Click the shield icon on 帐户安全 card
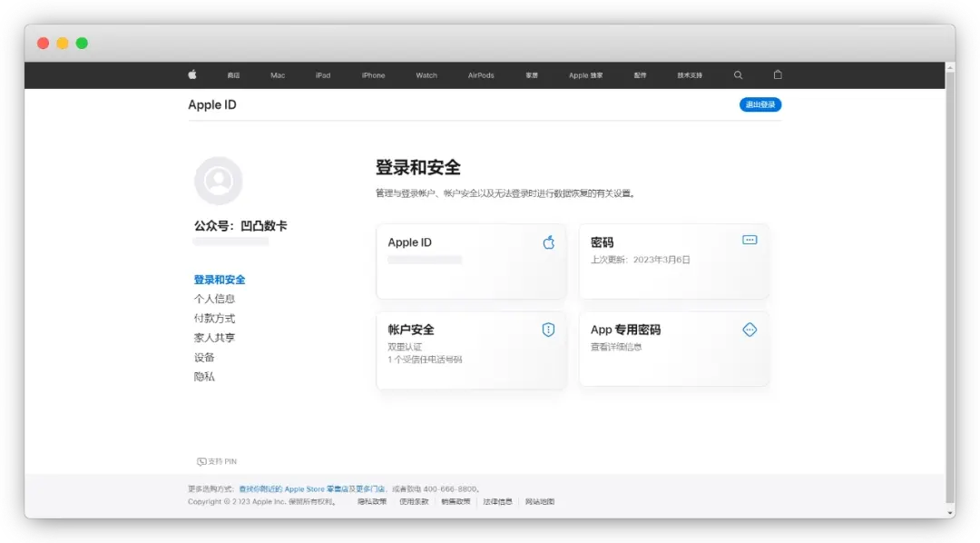Screen dimensions: 980x543 tap(548, 330)
